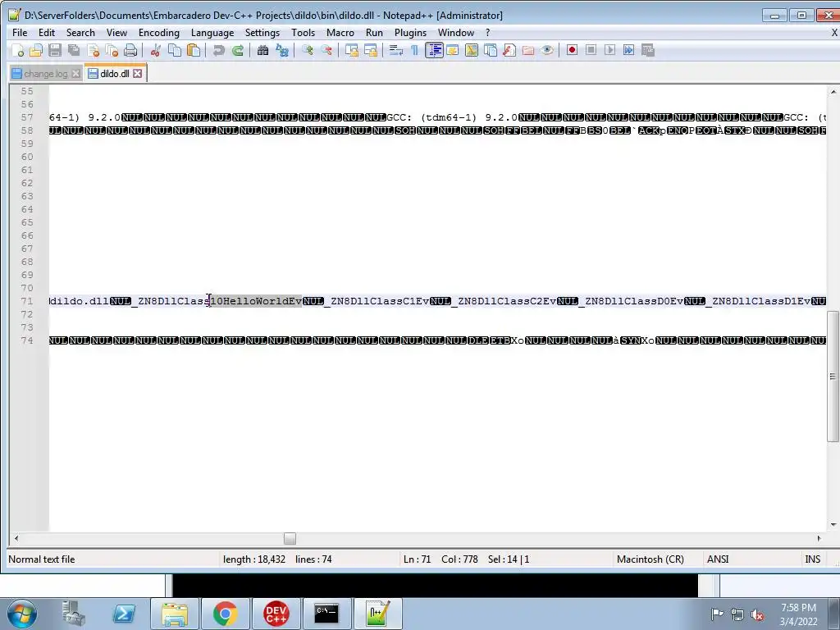Screen dimensions: 840x630
Task: Toggle Synchronize Vertical Scrolling icon
Action: point(351,50)
